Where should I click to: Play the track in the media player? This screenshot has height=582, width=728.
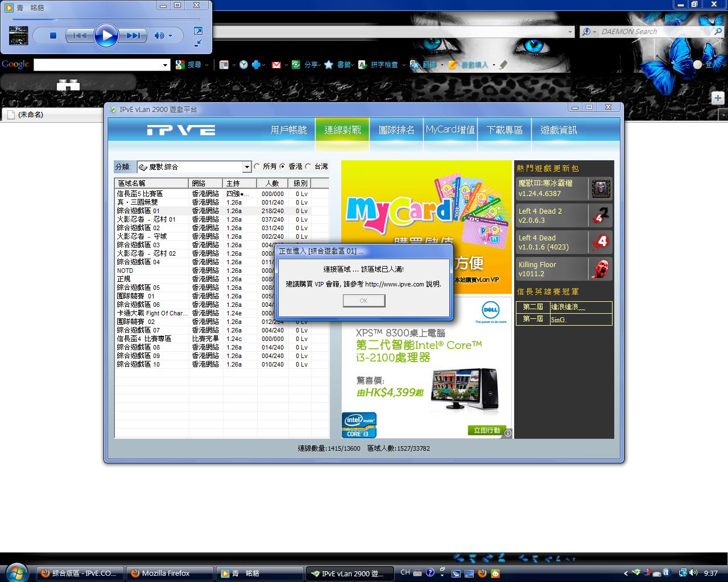[106, 36]
